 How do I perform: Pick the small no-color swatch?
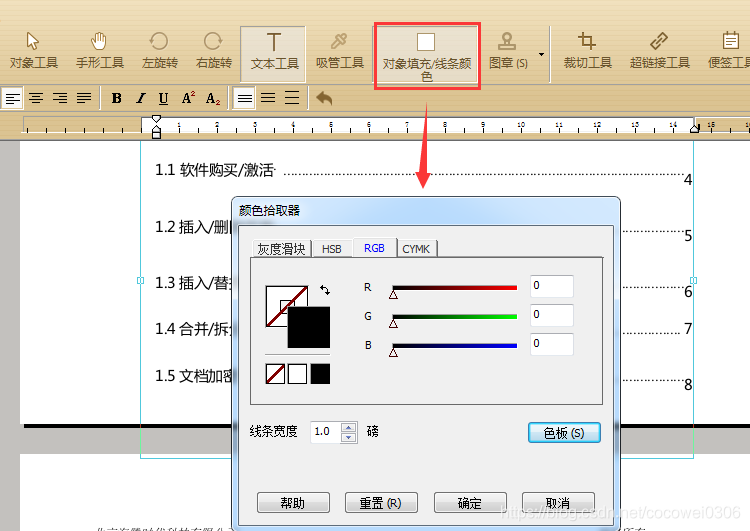(x=275, y=374)
